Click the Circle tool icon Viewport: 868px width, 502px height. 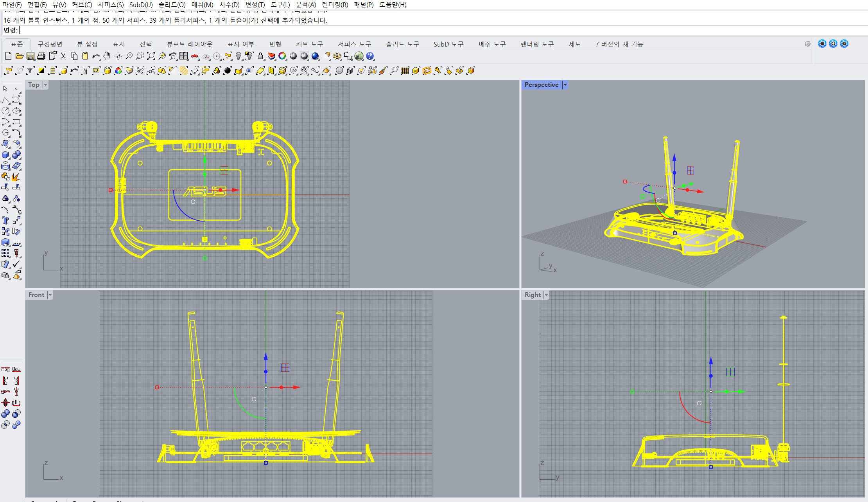5,111
